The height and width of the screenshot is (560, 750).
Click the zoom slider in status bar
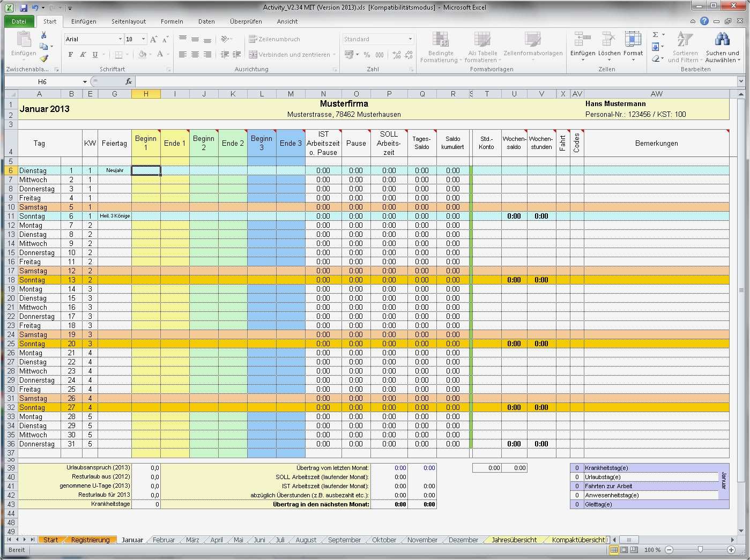click(700, 550)
